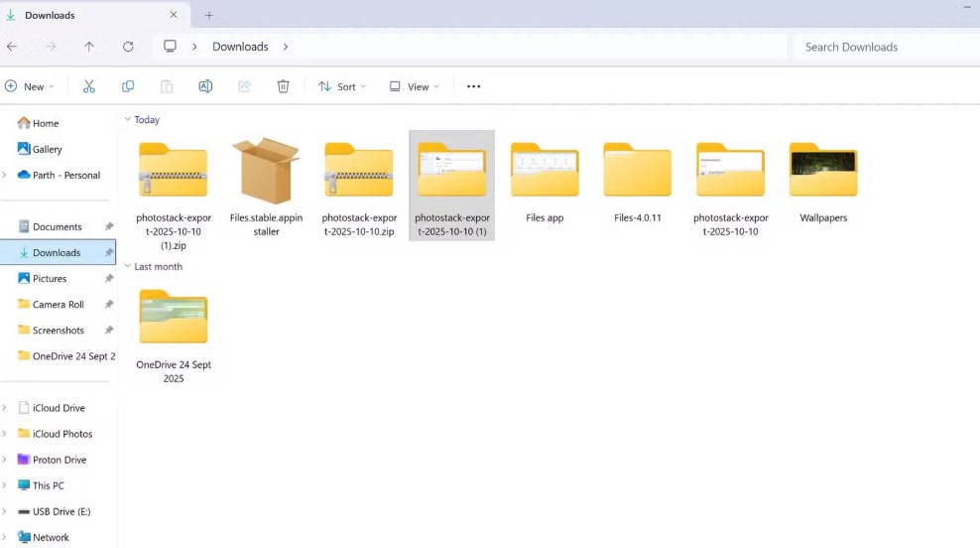This screenshot has width=980, height=548.
Task: Open the See more ellipsis menu
Action: [473, 86]
